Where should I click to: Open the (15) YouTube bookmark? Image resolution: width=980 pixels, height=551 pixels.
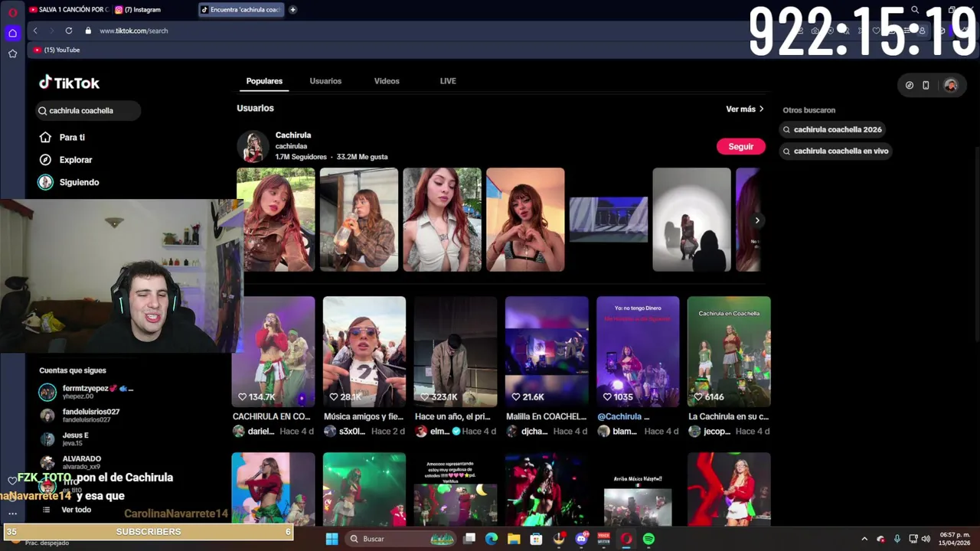(x=57, y=50)
